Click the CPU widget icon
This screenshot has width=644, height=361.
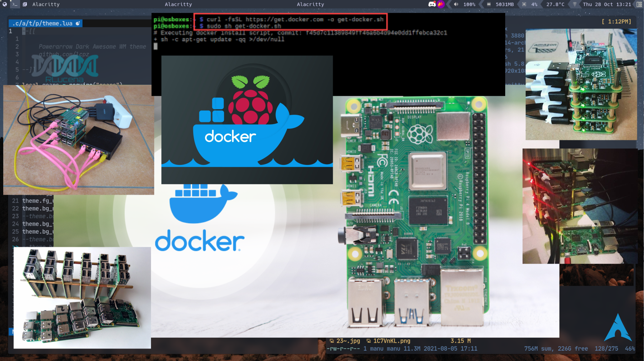tap(524, 4)
